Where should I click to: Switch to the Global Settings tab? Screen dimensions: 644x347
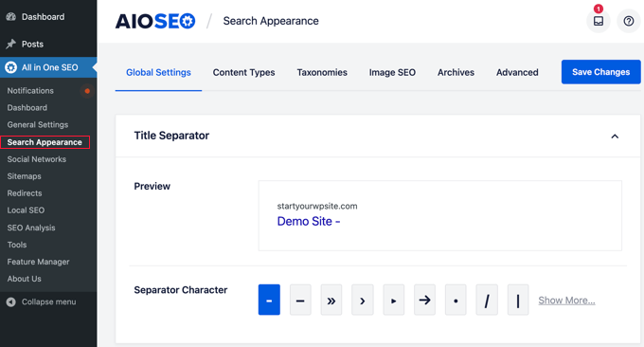(x=158, y=73)
